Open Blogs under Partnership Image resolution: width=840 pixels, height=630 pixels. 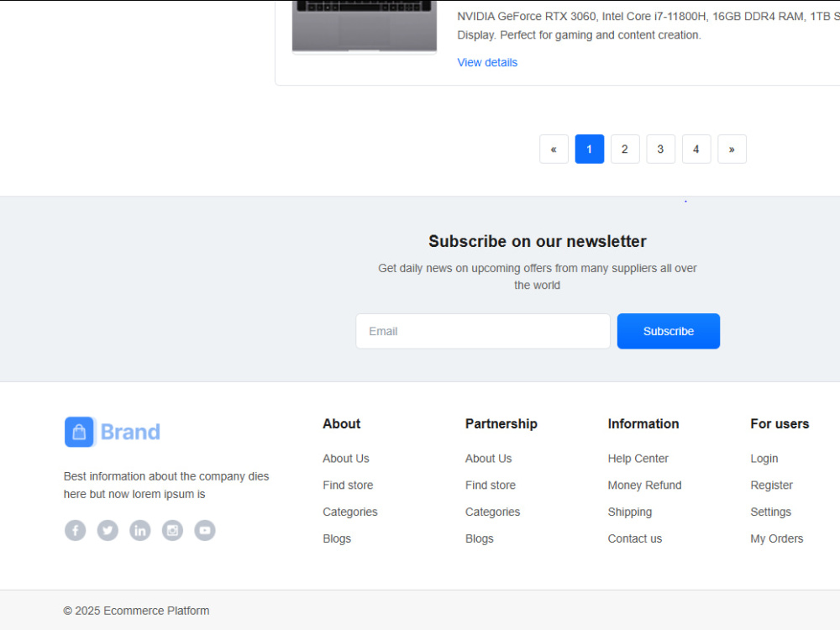point(479,539)
